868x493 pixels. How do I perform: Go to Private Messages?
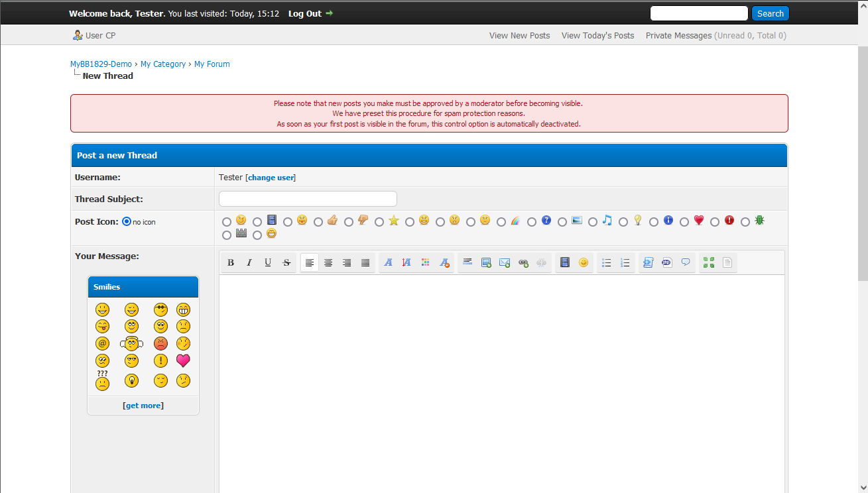[678, 36]
